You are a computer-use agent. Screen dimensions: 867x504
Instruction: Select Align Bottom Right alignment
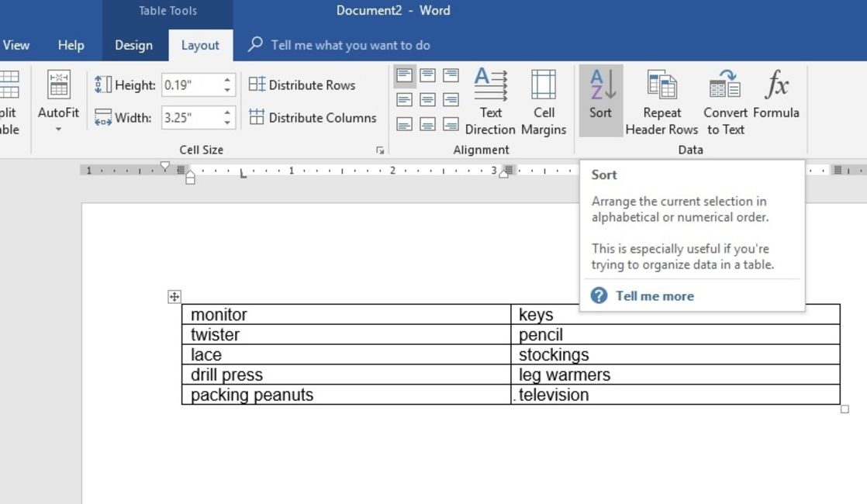[x=451, y=124]
